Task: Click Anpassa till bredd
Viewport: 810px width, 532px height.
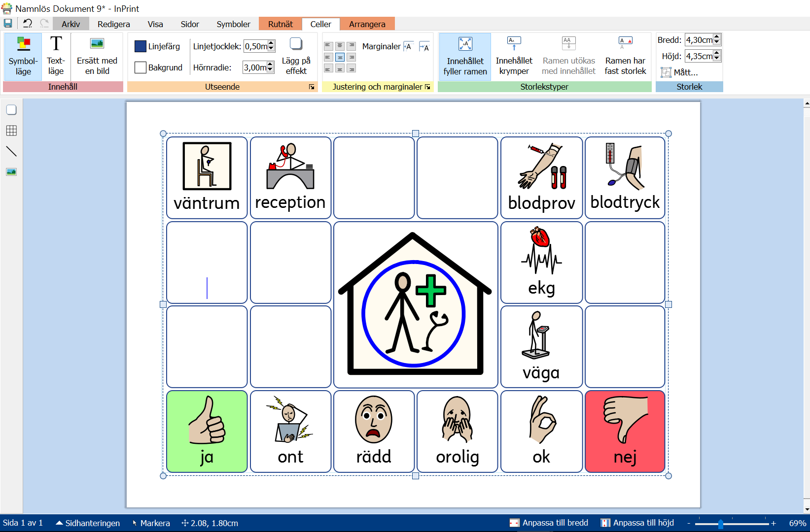Action: 549,523
